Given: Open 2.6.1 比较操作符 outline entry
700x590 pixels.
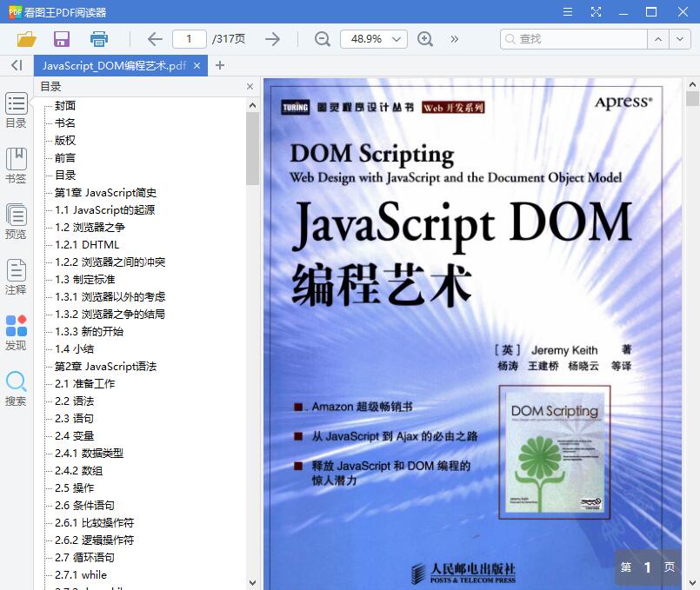Looking at the screenshot, I should coord(94,523).
